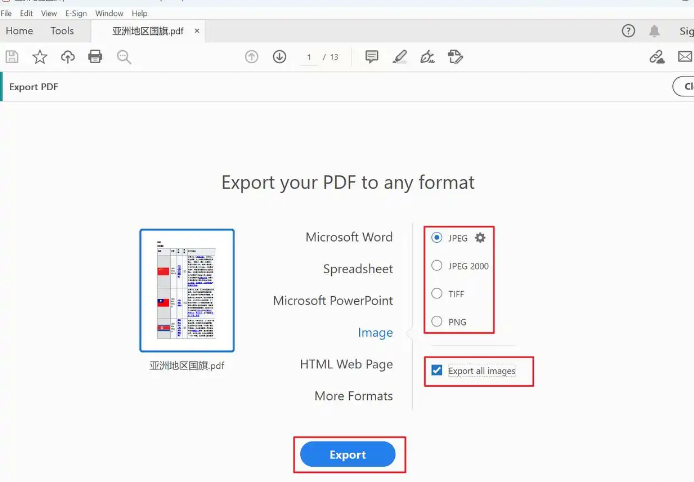This screenshot has width=694, height=482.
Task: Go to next page arrow
Action: 279,57
